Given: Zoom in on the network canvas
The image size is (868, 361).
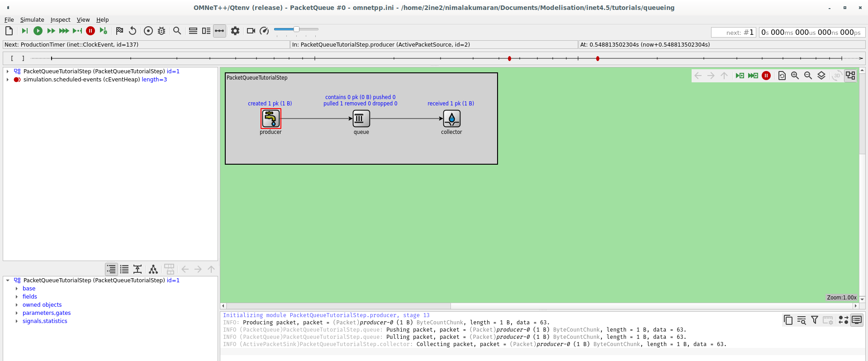Looking at the screenshot, I should pos(795,76).
